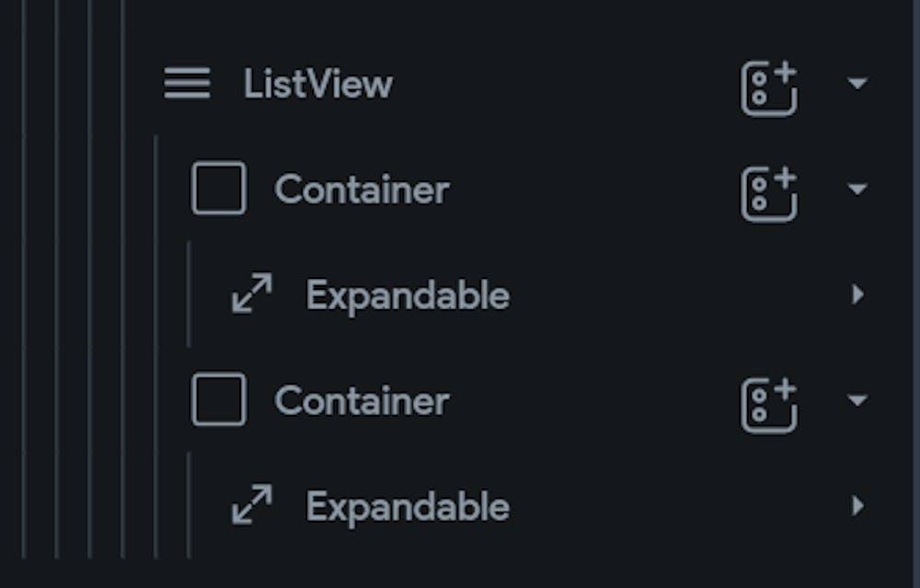This screenshot has width=920, height=588.
Task: Toggle the first Container's selection box
Action: point(218,190)
